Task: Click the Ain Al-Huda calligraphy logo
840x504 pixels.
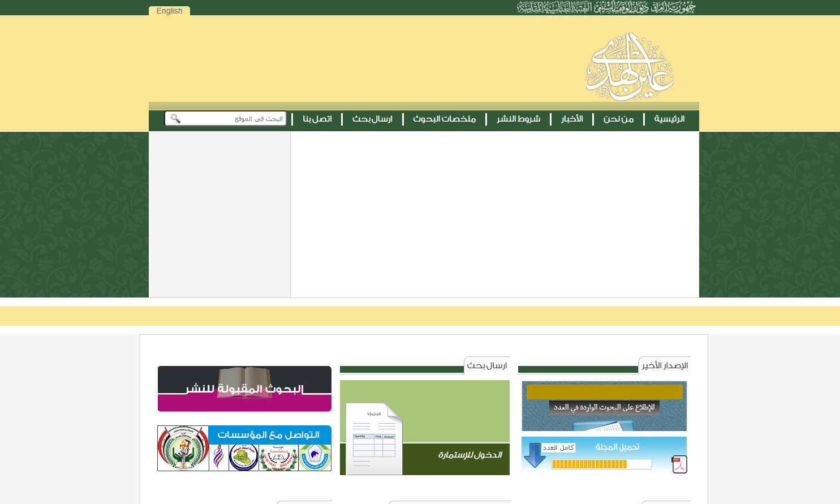Action: tap(630, 67)
